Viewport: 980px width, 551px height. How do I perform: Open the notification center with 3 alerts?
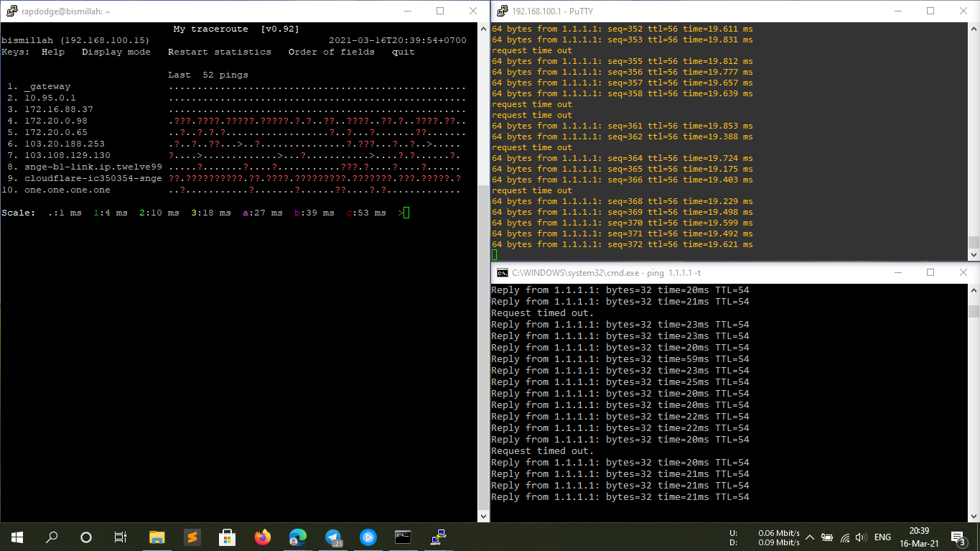point(958,537)
